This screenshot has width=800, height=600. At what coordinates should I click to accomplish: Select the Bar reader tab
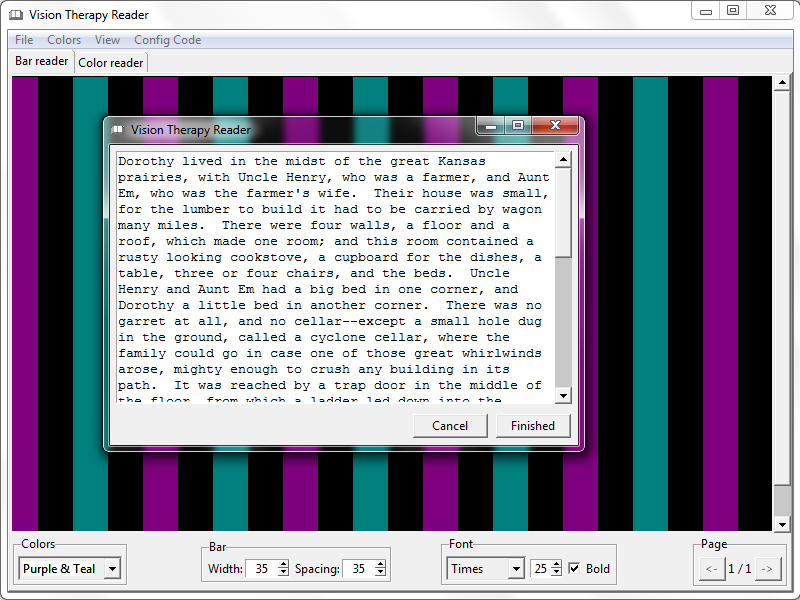pos(40,62)
